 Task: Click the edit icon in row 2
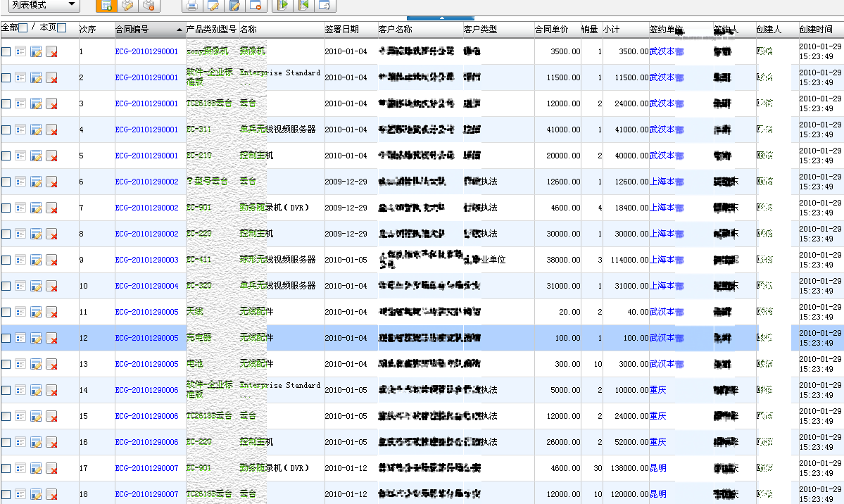pos(36,78)
